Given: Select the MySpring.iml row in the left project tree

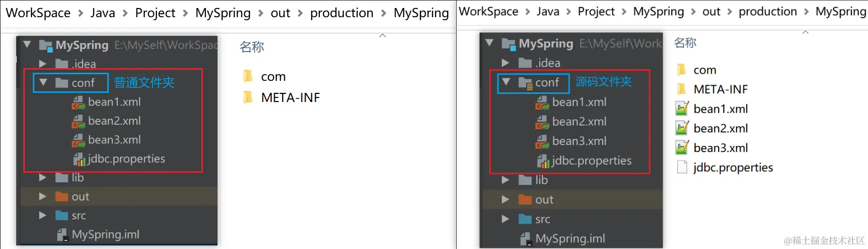Looking at the screenshot, I should tap(119, 235).
